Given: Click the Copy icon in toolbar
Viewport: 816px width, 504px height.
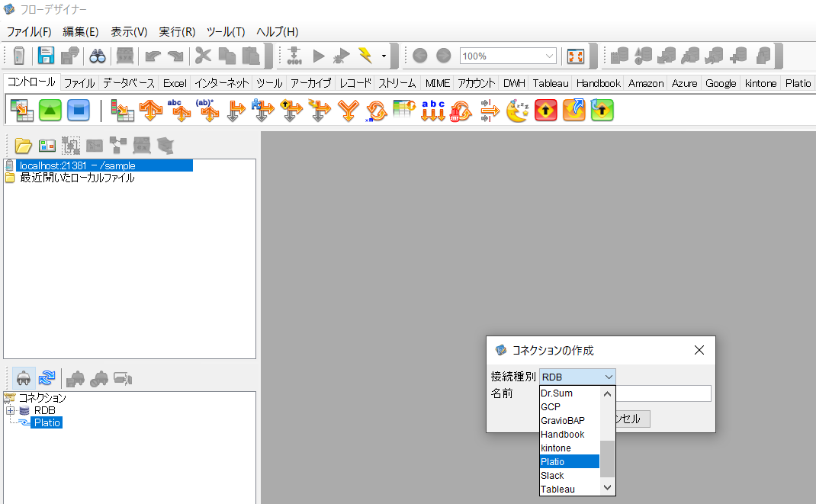Looking at the screenshot, I should coord(227,56).
